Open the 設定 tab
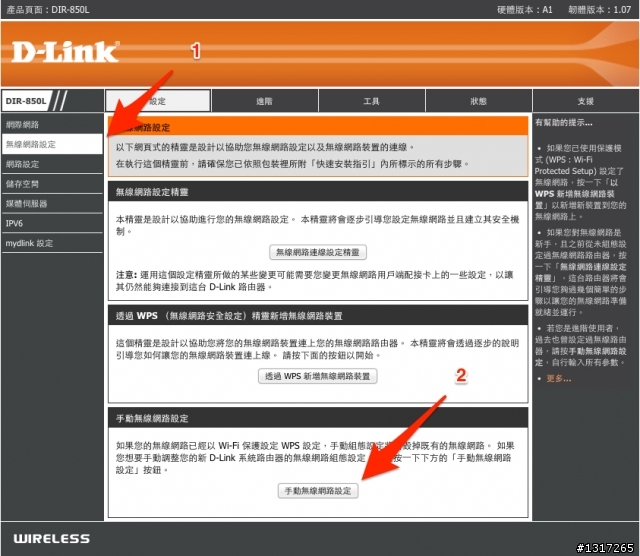 [x=158, y=101]
